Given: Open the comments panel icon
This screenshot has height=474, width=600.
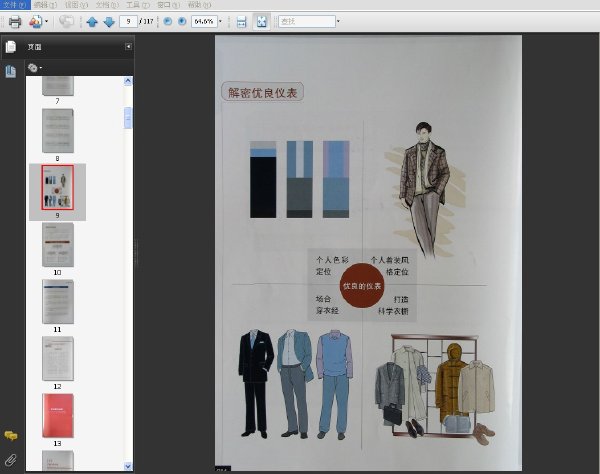Looking at the screenshot, I should click(x=11, y=436).
